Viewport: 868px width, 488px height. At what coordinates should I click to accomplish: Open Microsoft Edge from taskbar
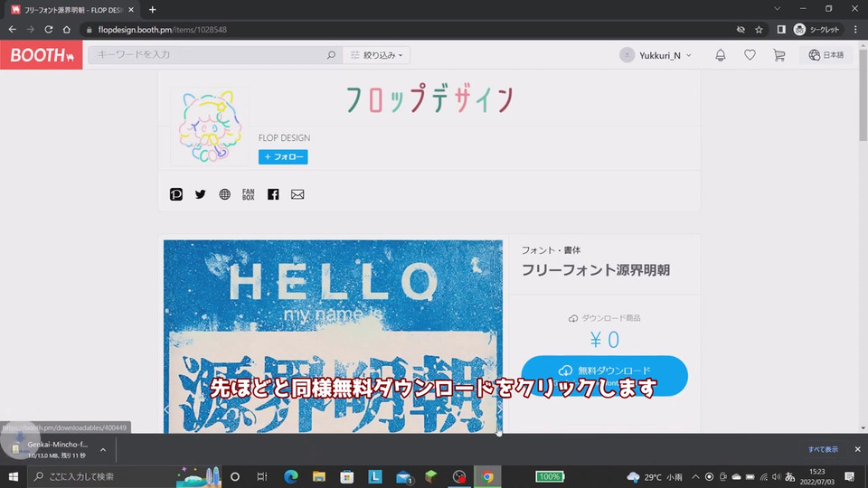point(290,476)
